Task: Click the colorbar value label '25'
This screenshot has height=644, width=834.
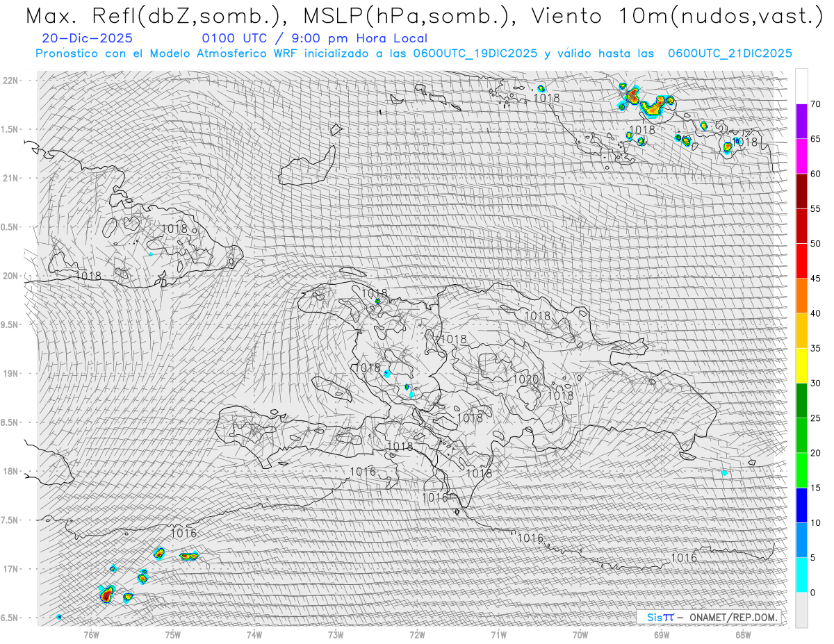Action: click(x=816, y=418)
